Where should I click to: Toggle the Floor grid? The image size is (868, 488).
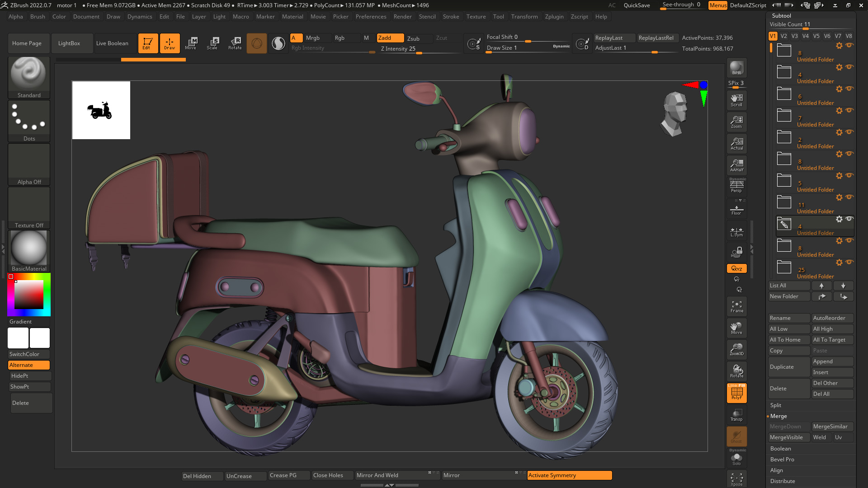click(x=736, y=209)
